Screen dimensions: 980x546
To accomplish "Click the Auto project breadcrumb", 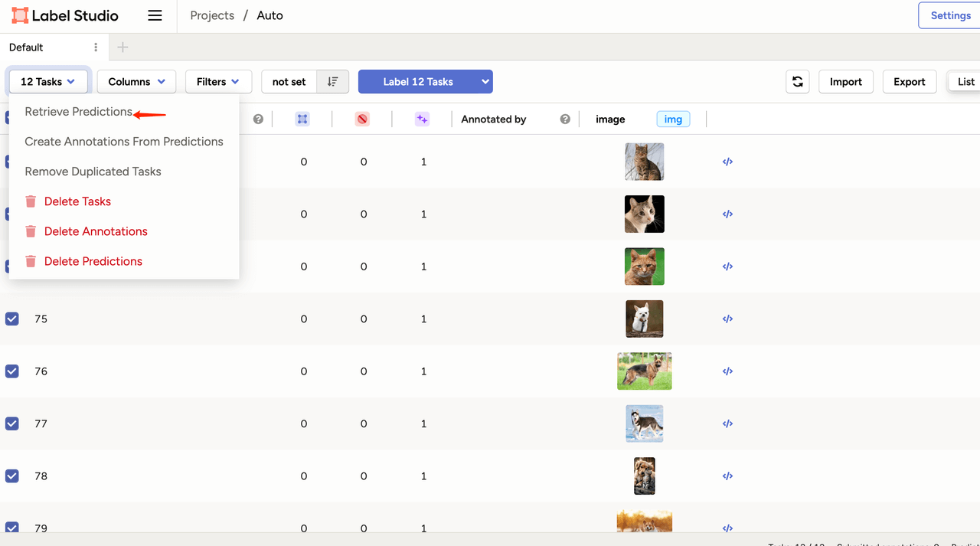I will tap(269, 15).
